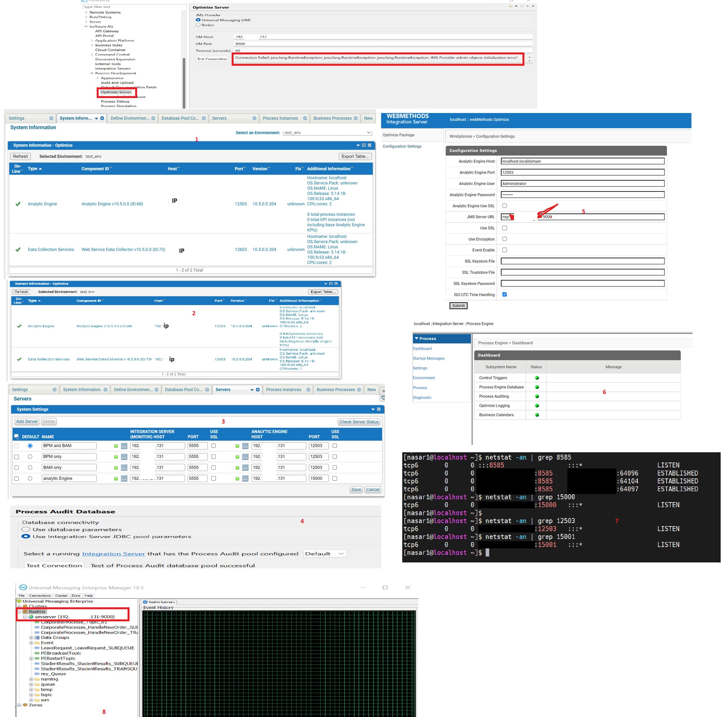728x717 pixels.
Task: Select the Broker JMS provider radio button
Action: tap(198, 25)
